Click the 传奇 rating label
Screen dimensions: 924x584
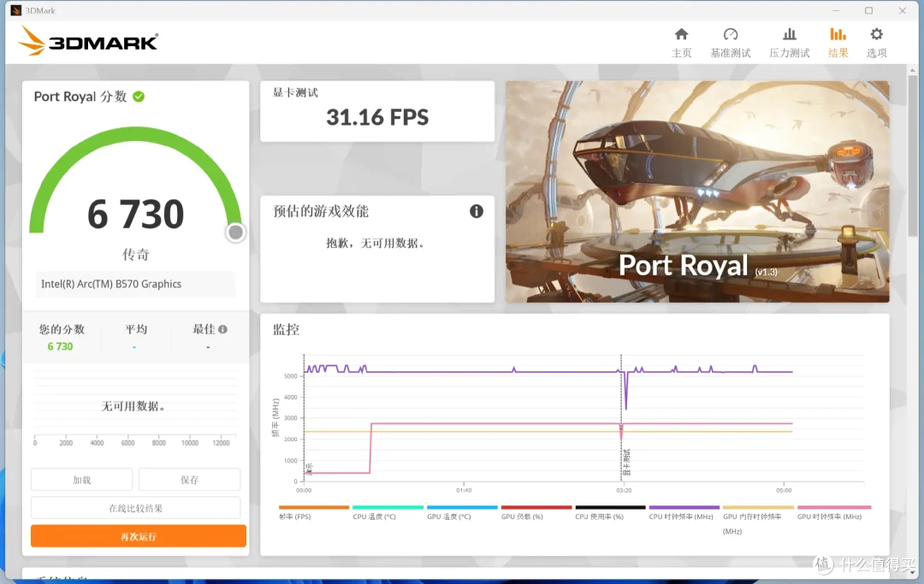coord(135,254)
